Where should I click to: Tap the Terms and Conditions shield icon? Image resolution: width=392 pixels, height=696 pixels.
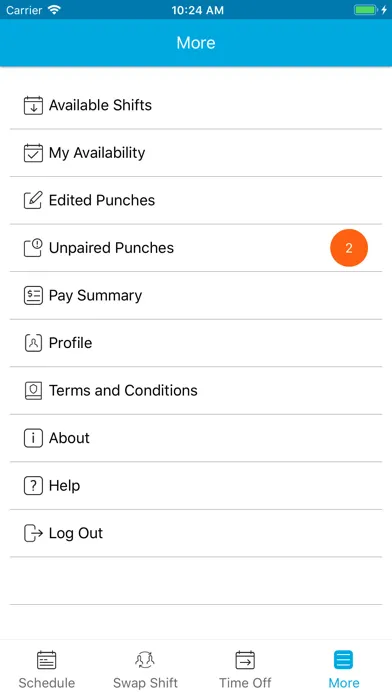(x=33, y=391)
